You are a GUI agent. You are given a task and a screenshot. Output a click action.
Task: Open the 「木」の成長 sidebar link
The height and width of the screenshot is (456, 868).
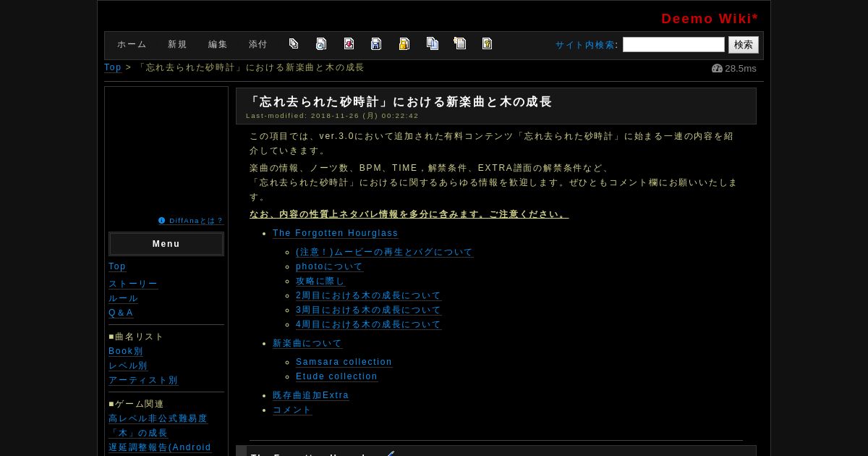point(138,433)
